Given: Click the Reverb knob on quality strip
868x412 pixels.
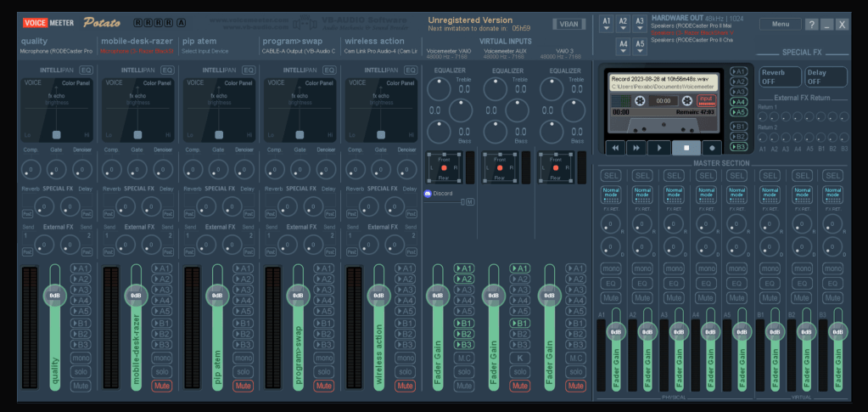Looking at the screenshot, I should click(x=44, y=206).
